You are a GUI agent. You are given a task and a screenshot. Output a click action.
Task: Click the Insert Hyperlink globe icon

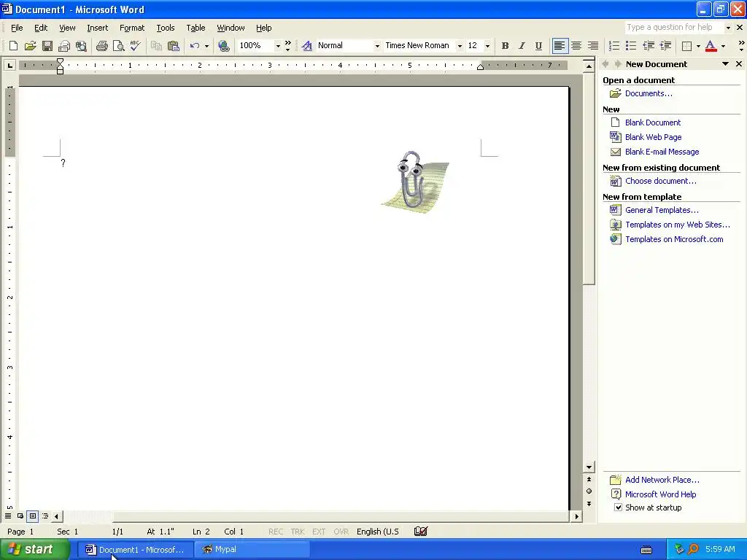[x=223, y=46]
